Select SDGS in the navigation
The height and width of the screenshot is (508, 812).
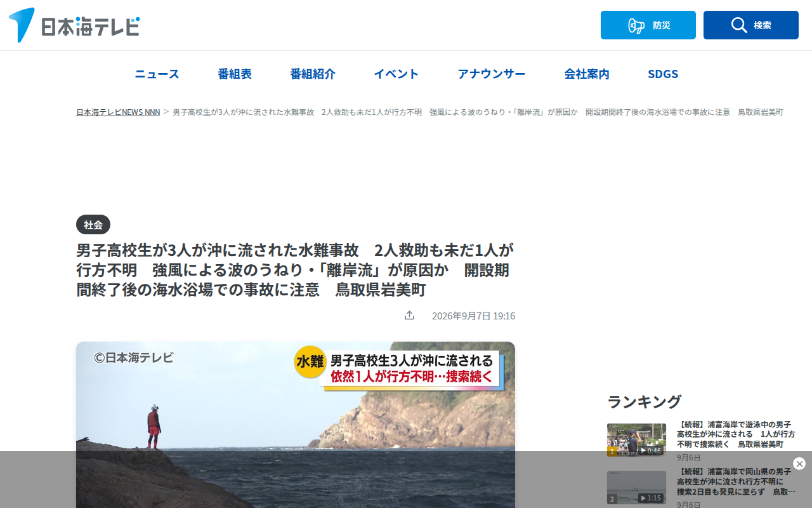663,74
